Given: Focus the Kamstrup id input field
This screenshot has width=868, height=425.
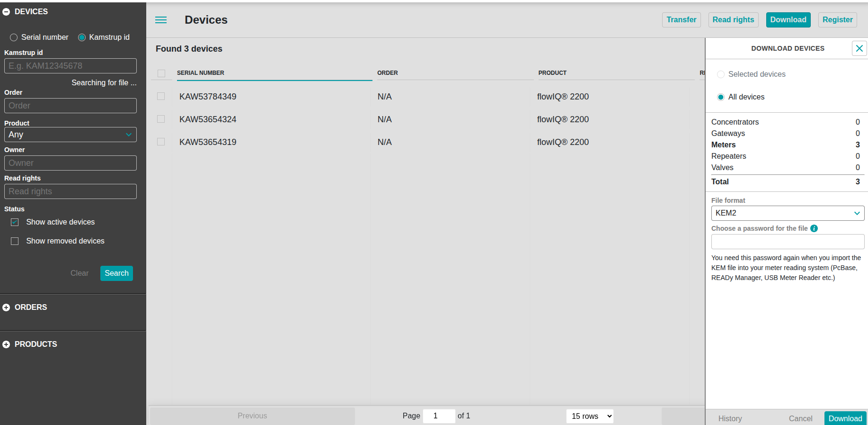Looking at the screenshot, I should [x=71, y=66].
